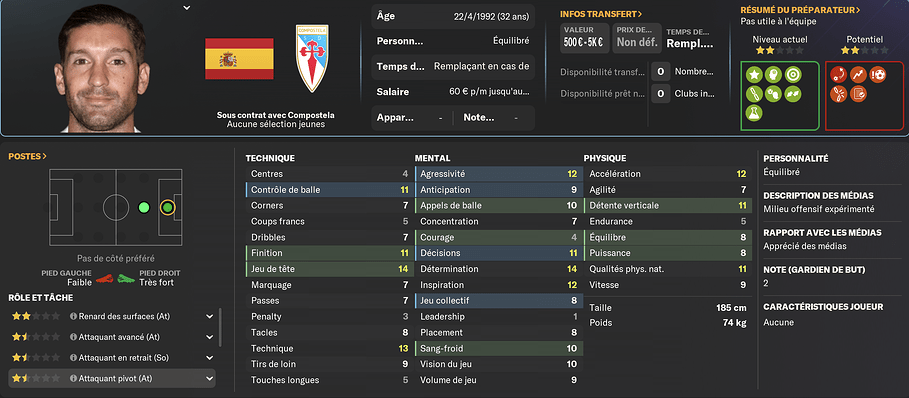Viewport: 909px width, 398px height.
Task: Click the orange broken chain icon
Action: [x=838, y=93]
